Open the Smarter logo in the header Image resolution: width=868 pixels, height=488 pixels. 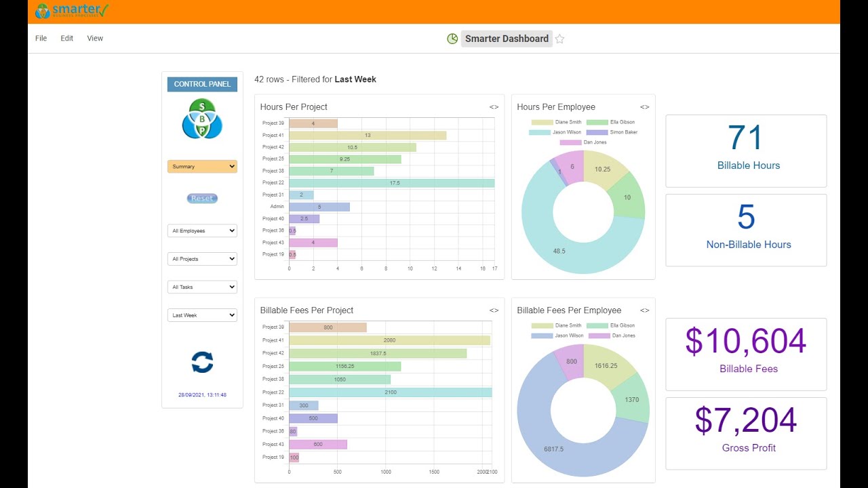click(x=72, y=10)
